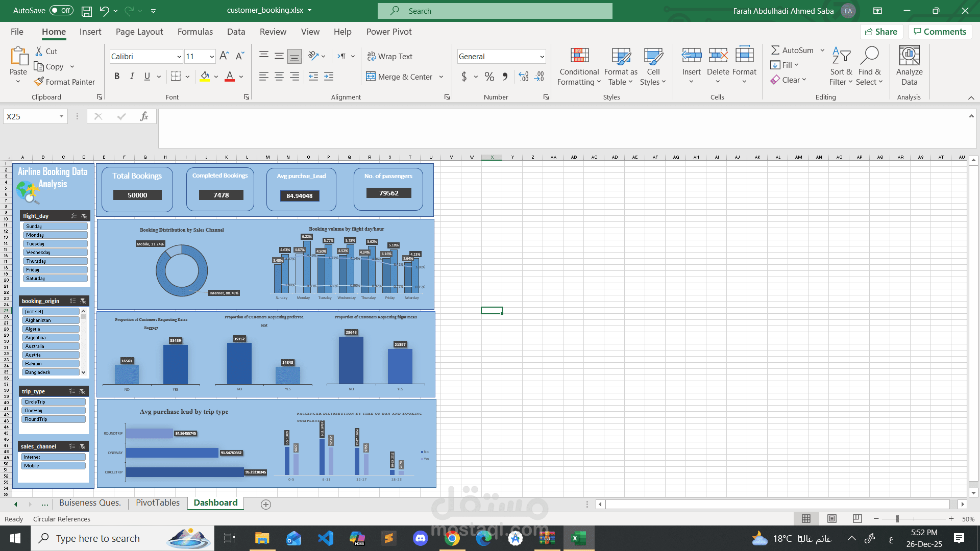This screenshot has width=980, height=551.
Task: Adjust the zoom level slider
Action: coord(897,519)
